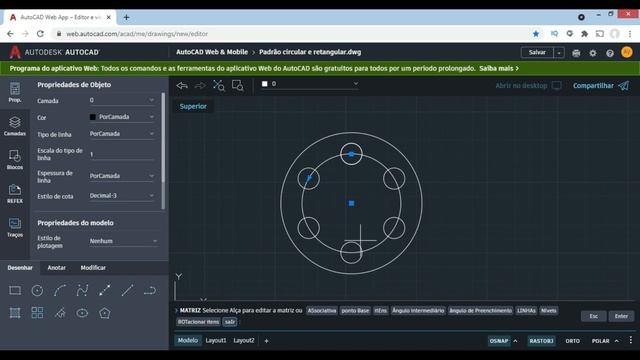Click the user account avatar
The height and width of the screenshot is (360, 640).
click(627, 52)
